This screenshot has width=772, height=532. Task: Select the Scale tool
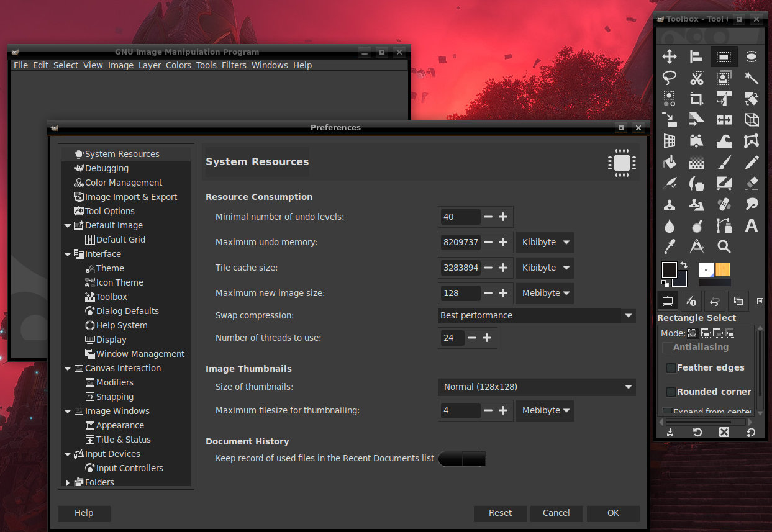pyautogui.click(x=670, y=120)
